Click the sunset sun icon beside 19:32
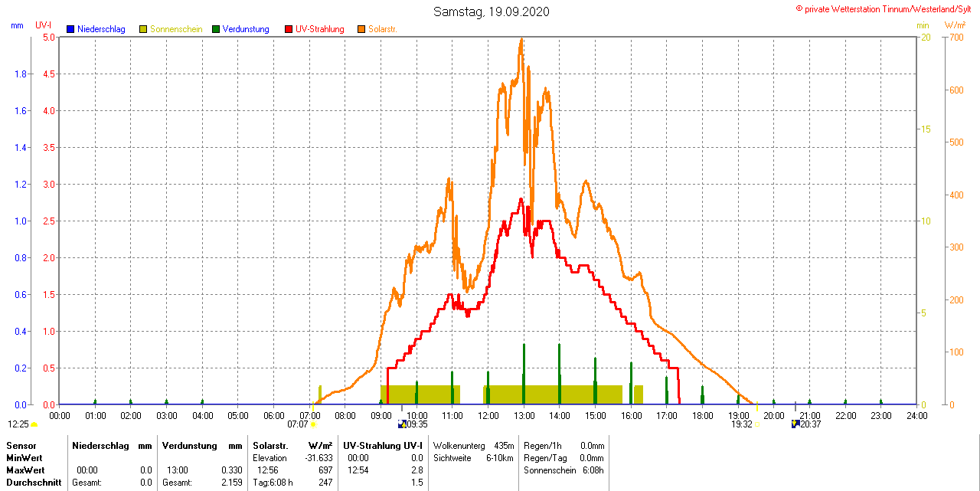The image size is (980, 491). [756, 424]
